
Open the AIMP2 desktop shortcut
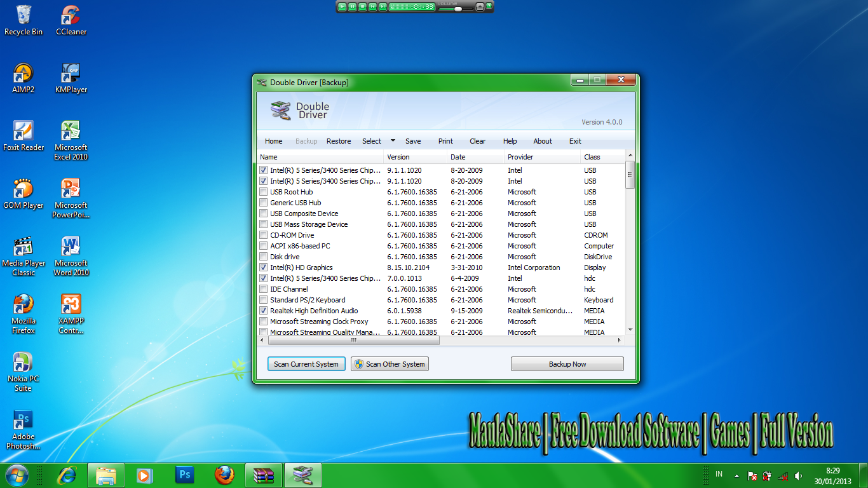(24, 78)
